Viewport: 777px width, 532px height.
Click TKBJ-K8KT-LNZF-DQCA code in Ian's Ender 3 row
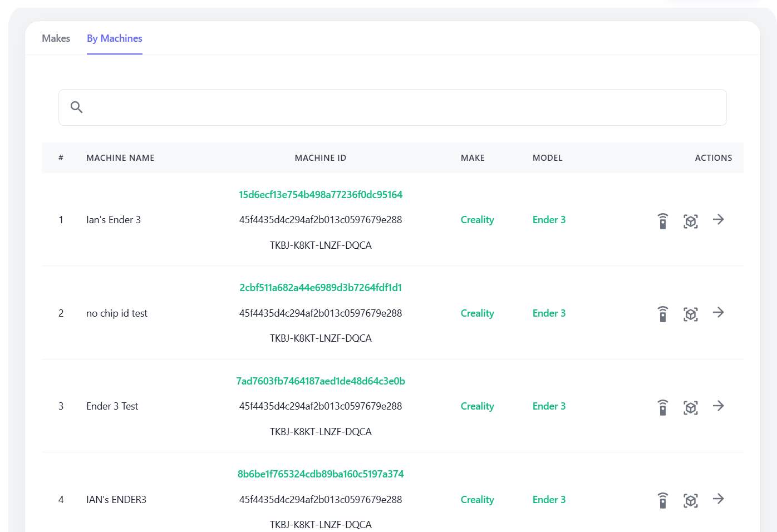pos(321,245)
